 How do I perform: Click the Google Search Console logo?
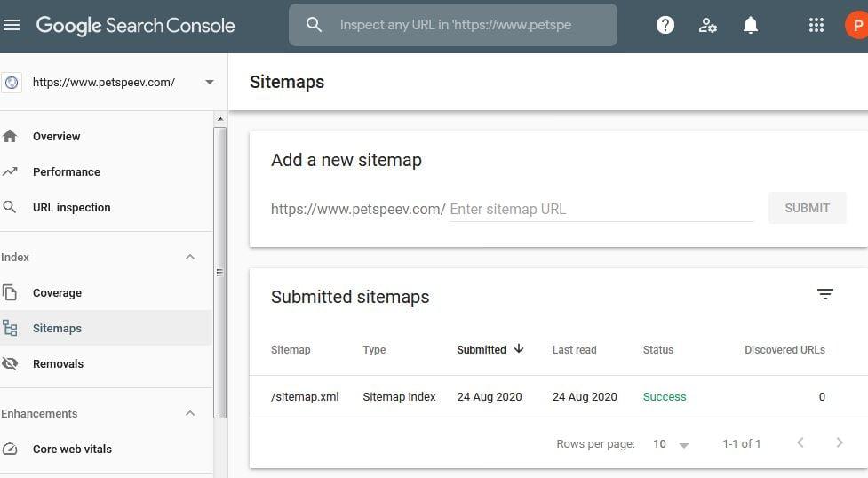[x=136, y=26]
